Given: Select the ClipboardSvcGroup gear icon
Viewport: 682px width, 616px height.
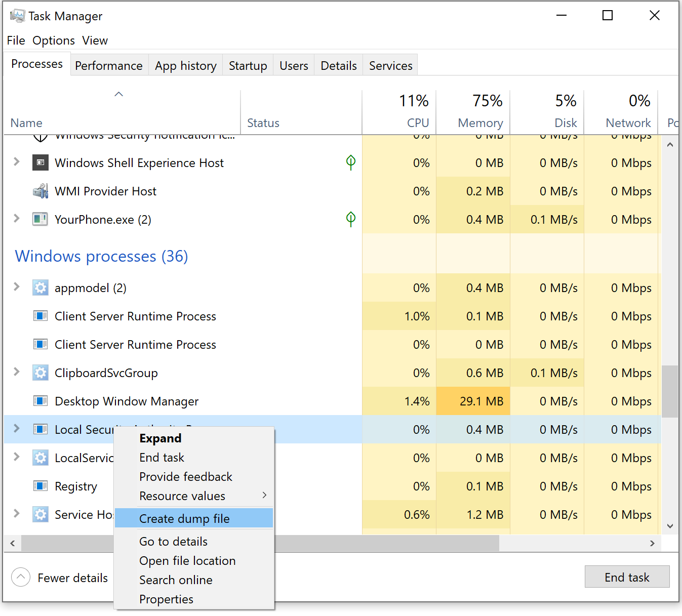Looking at the screenshot, I should click(x=41, y=373).
